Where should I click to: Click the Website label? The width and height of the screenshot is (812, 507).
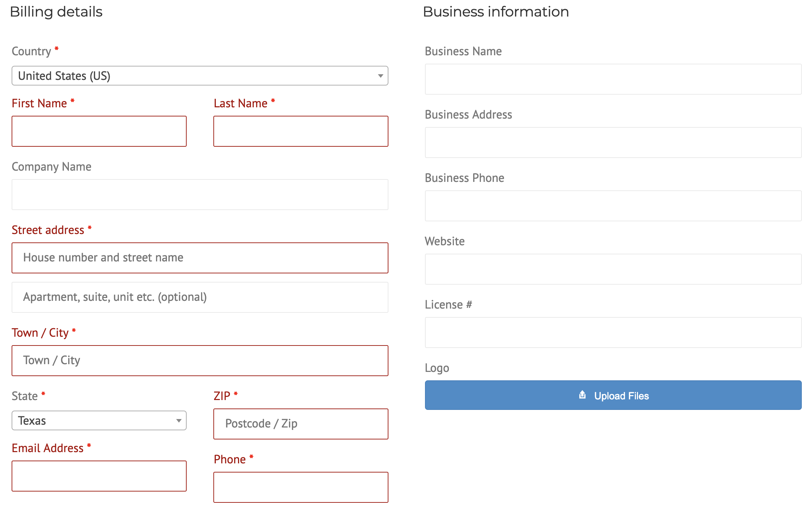[445, 241]
